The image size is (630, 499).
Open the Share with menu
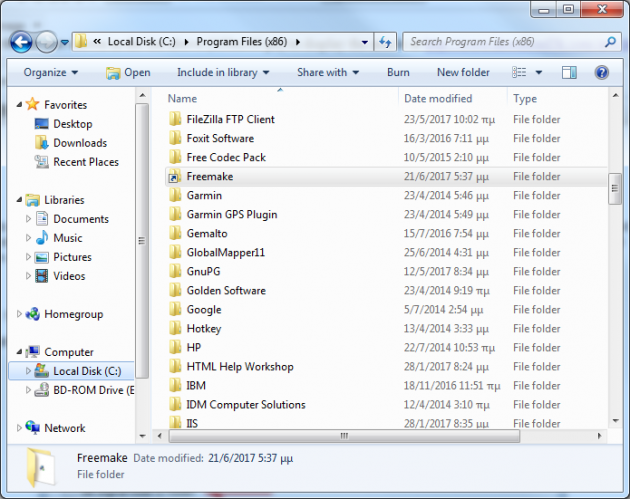point(328,72)
